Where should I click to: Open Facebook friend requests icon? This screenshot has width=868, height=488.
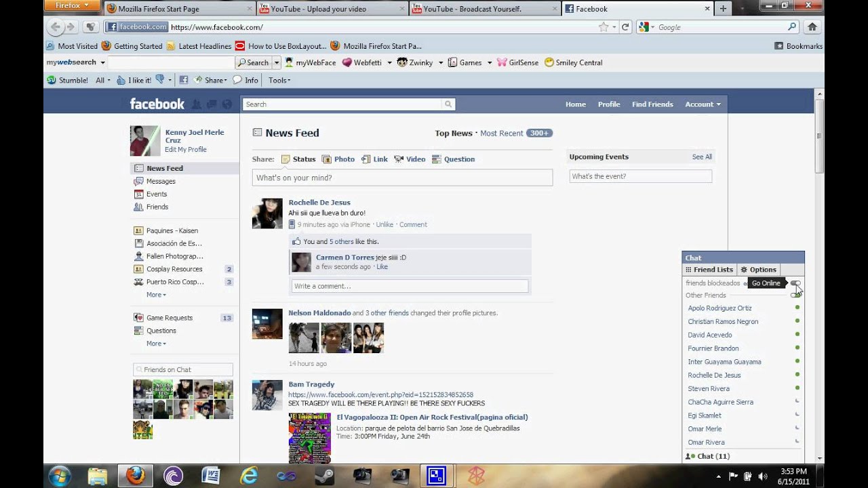click(197, 104)
